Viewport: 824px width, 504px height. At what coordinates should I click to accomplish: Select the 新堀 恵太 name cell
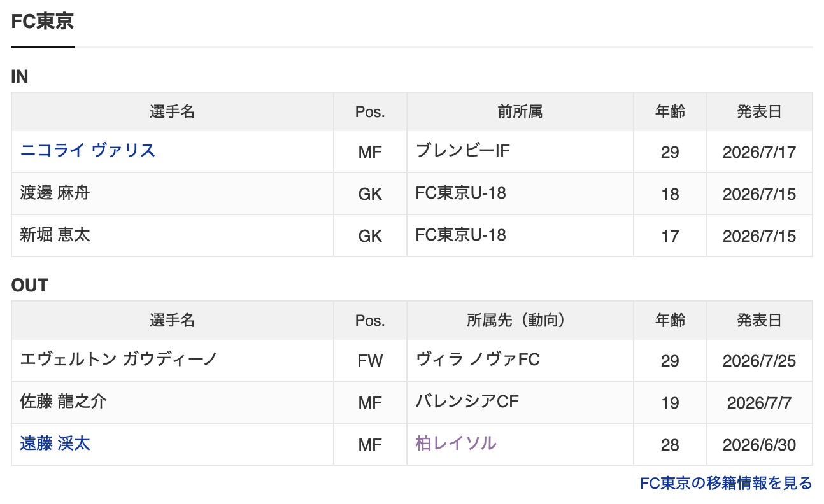click(173, 235)
